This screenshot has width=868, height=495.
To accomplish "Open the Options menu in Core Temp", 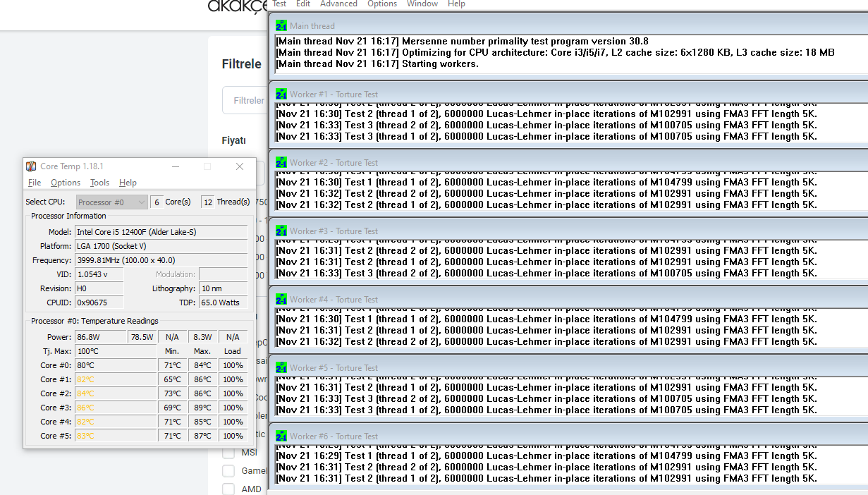I will (x=66, y=183).
